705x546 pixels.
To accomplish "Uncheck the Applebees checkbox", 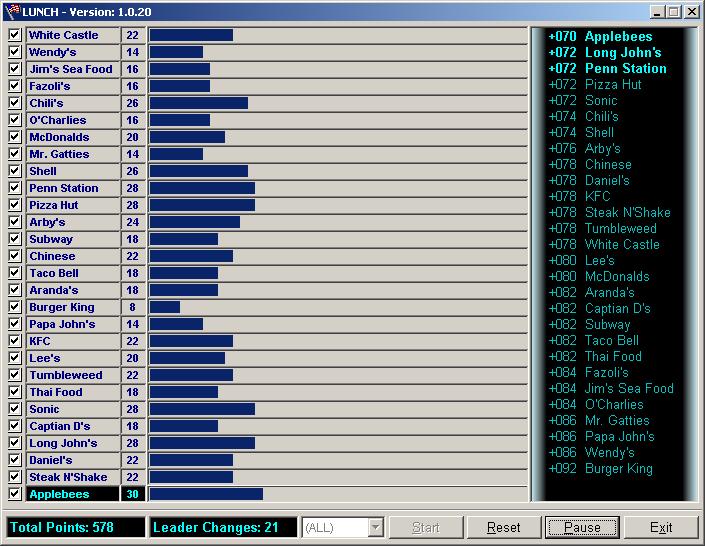I will point(15,494).
